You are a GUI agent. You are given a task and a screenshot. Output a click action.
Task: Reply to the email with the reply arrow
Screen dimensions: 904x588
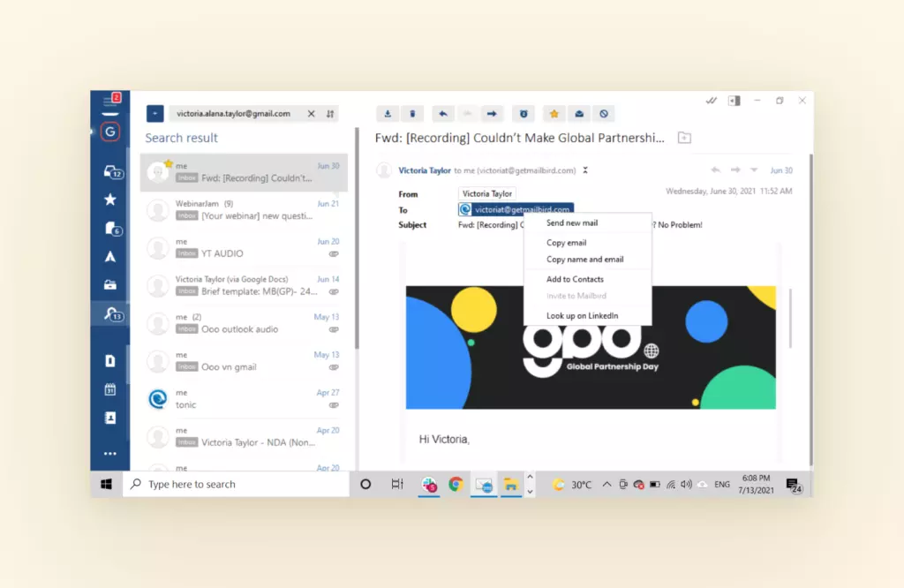(x=442, y=113)
